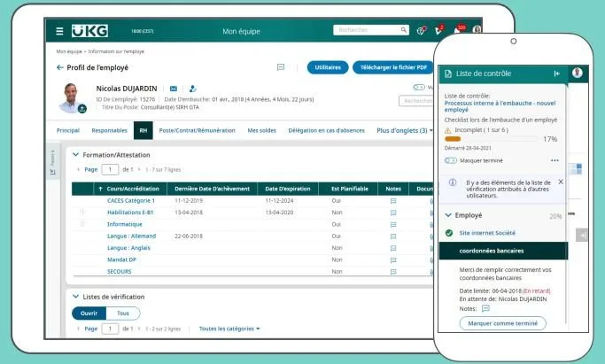This screenshot has width=605, height=364.
Task: Select the Tous option in Listes de vérification
Action: coord(123,314)
